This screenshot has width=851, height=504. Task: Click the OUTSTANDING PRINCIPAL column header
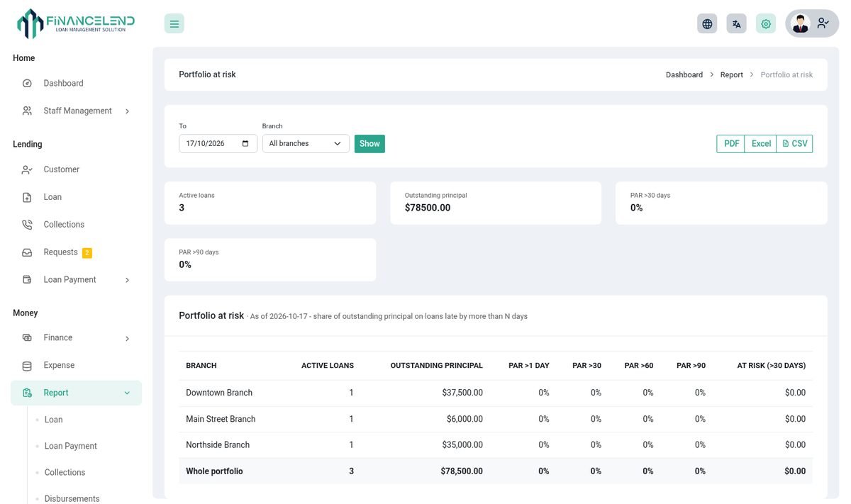tap(436, 366)
